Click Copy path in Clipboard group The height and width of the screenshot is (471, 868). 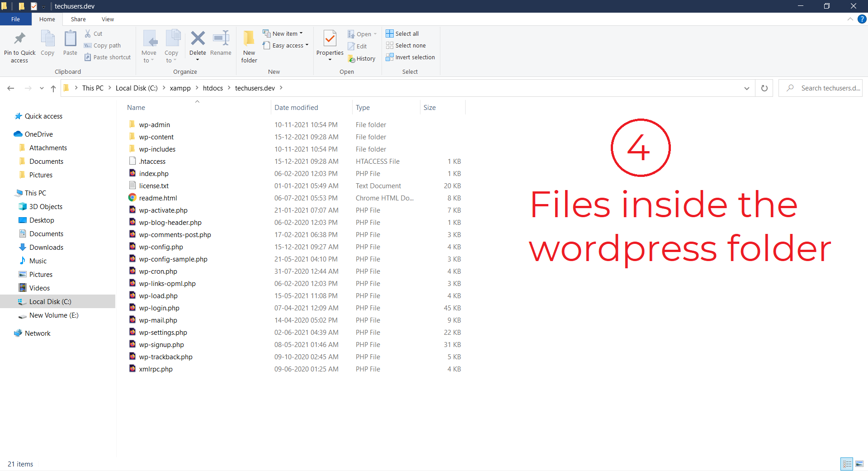(x=103, y=45)
